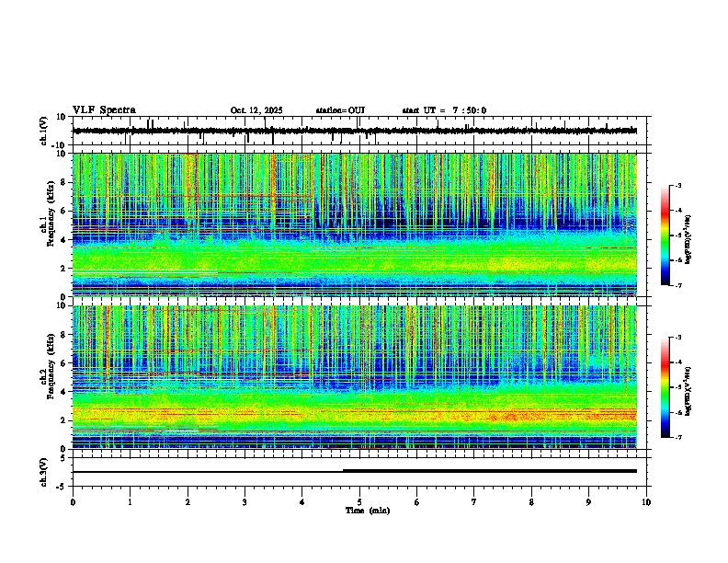
Task: Click the ch.3 voltage trace line
Action: click(x=355, y=471)
